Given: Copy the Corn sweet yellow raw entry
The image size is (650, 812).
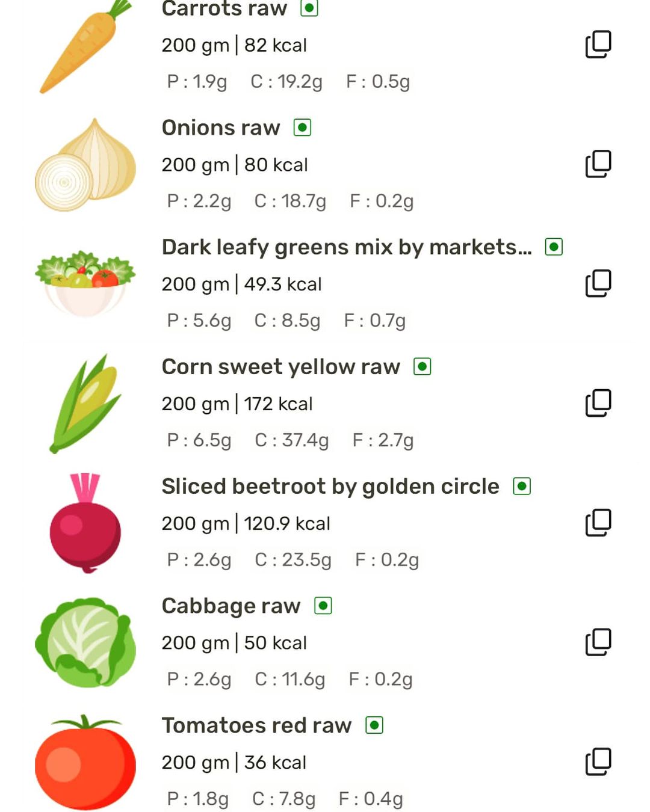Looking at the screenshot, I should 598,403.
